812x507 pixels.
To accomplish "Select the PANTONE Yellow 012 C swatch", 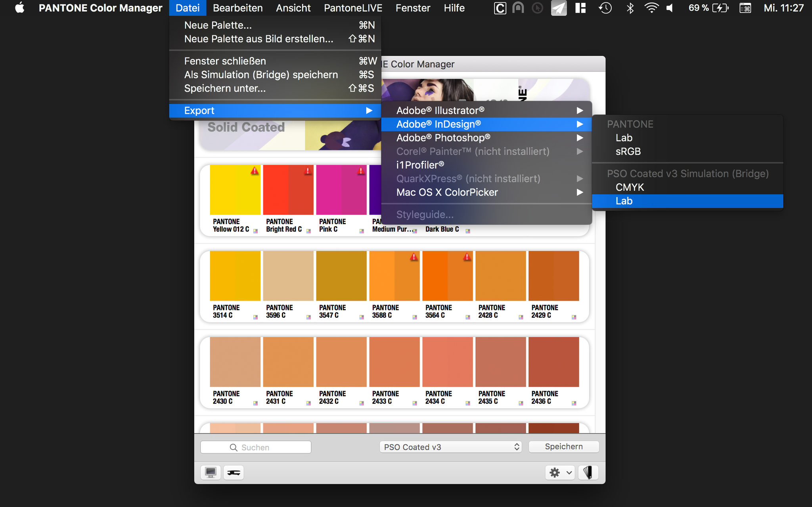I will [235, 190].
